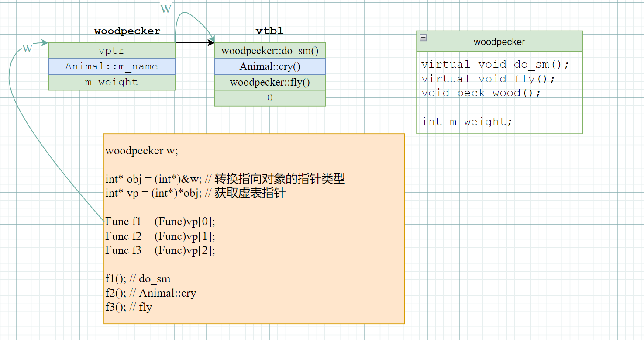
Task: Select woodpecker::fly() vtbl entry
Action: pos(270,82)
